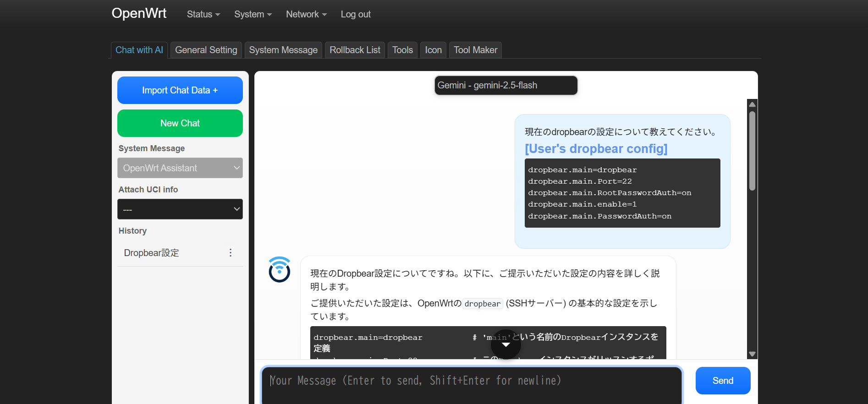Start a New Chat

click(x=180, y=123)
